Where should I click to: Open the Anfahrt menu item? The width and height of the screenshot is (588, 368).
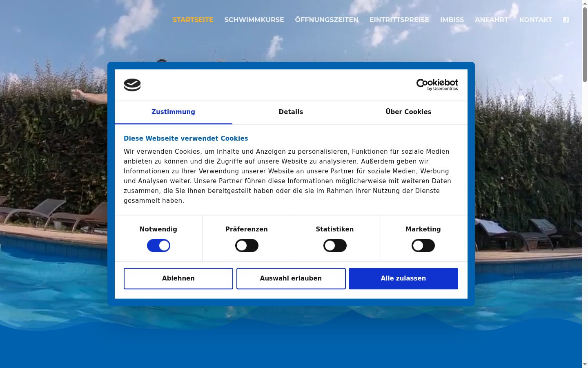click(x=492, y=20)
